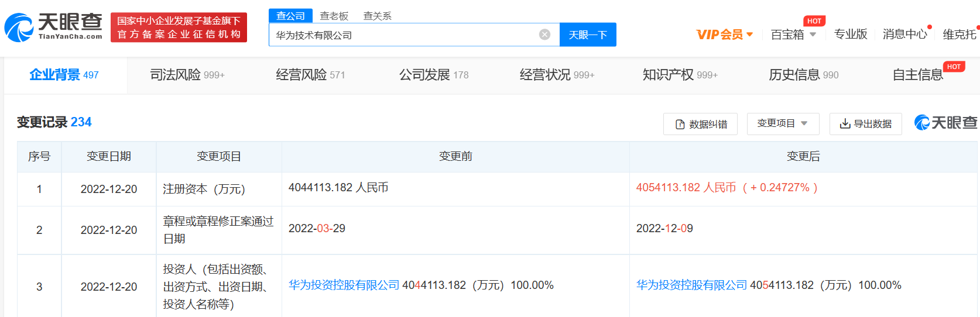
Task: Click the 章程或章程修正案通过日期 cell
Action: tap(218, 230)
